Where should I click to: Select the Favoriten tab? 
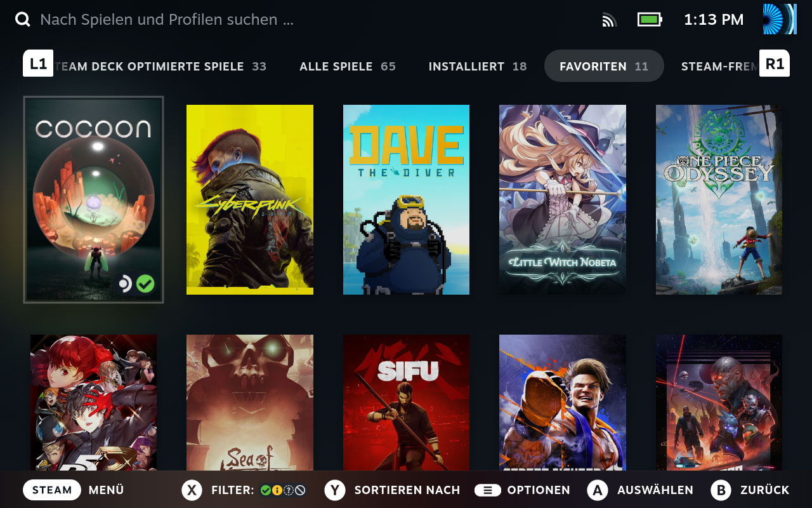[604, 66]
